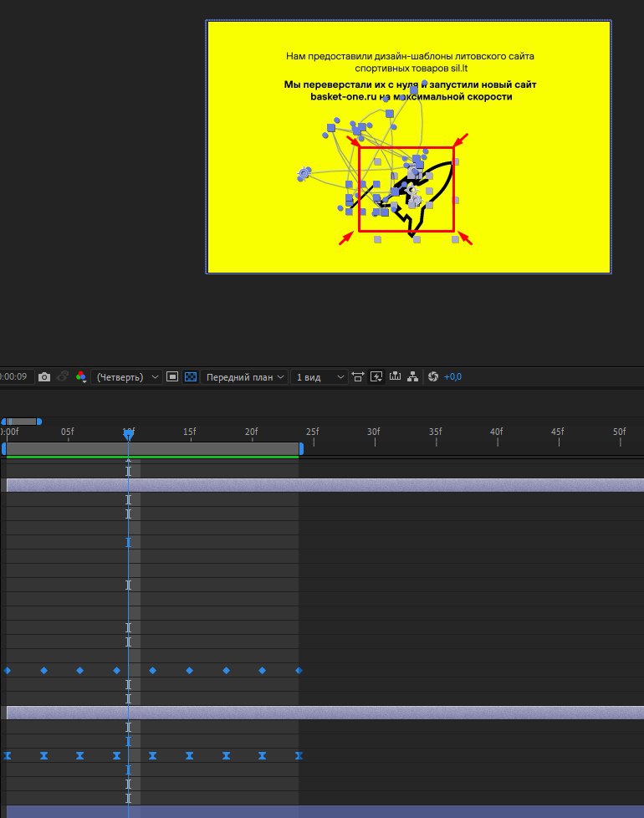
Task: Move playhead to 15f on time ruler
Action: click(190, 432)
